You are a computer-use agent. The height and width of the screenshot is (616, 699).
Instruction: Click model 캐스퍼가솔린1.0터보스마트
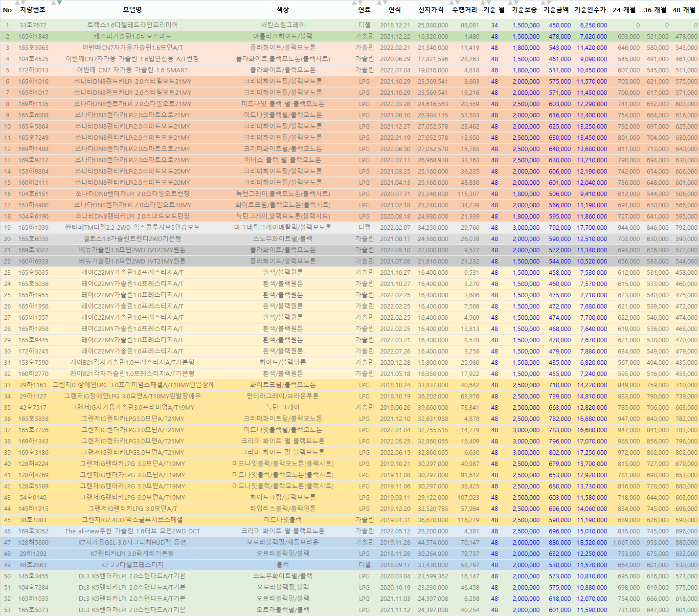133,36
